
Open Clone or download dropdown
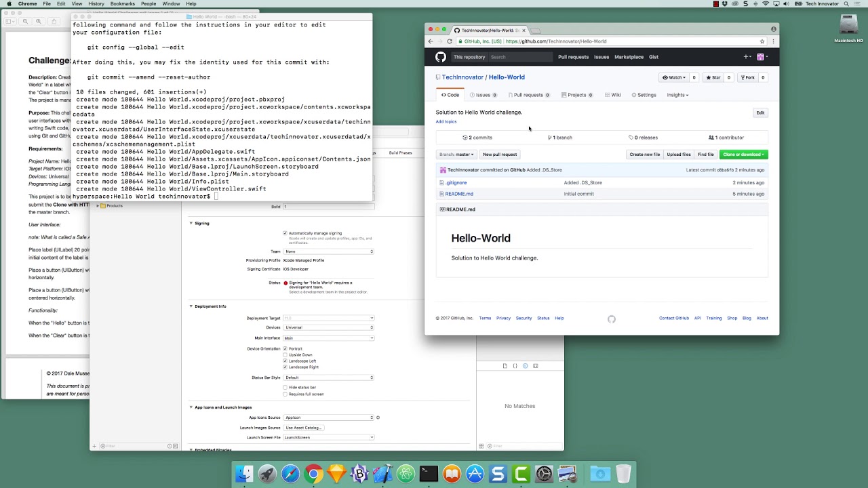pos(743,155)
